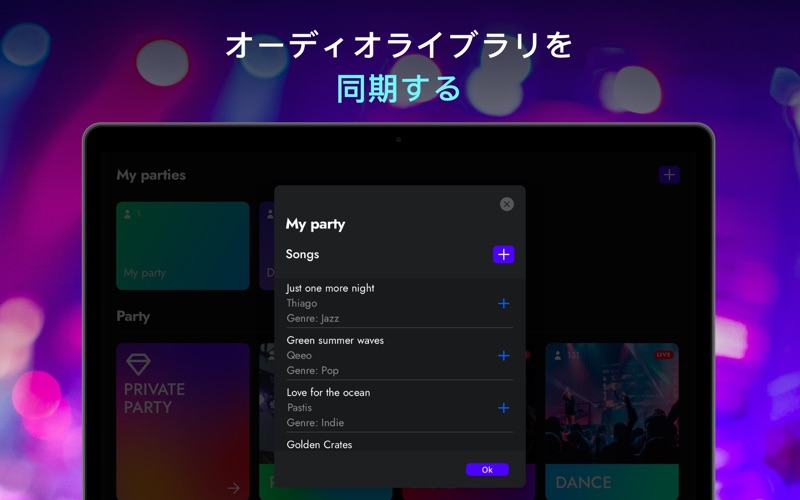This screenshot has height=500, width=800.
Task: Select the 'Golden Crates' song row
Action: (399, 444)
